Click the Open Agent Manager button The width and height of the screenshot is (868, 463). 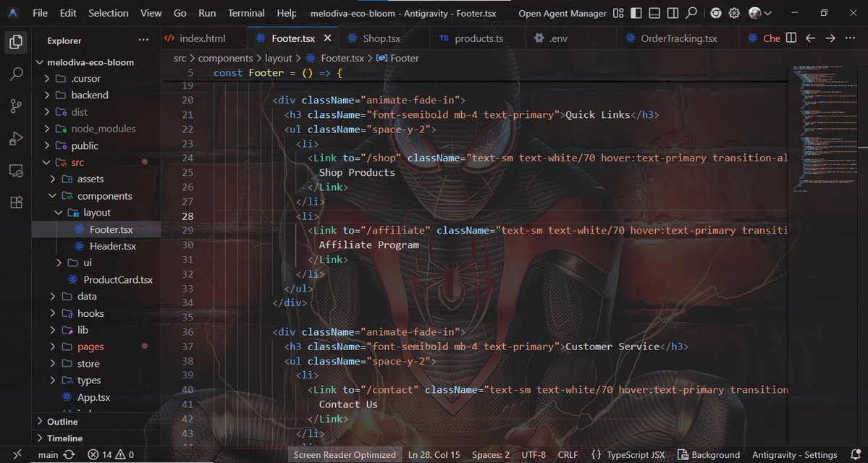coord(562,13)
